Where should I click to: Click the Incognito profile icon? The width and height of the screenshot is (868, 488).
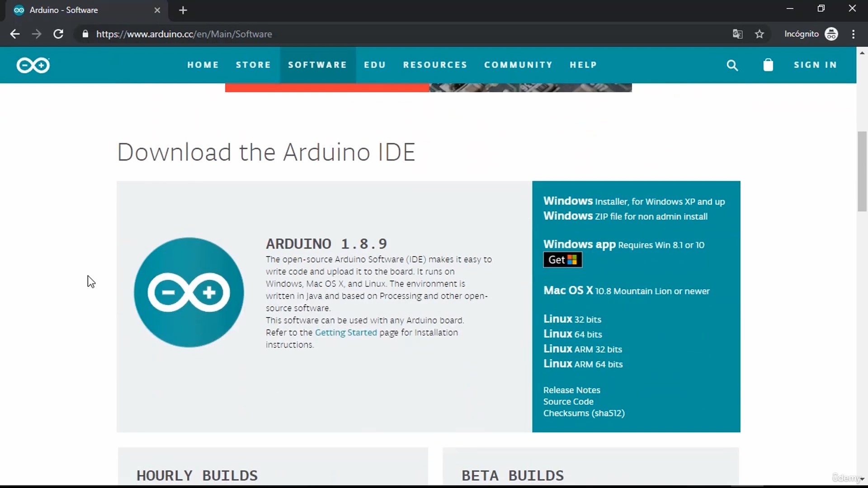click(x=831, y=34)
